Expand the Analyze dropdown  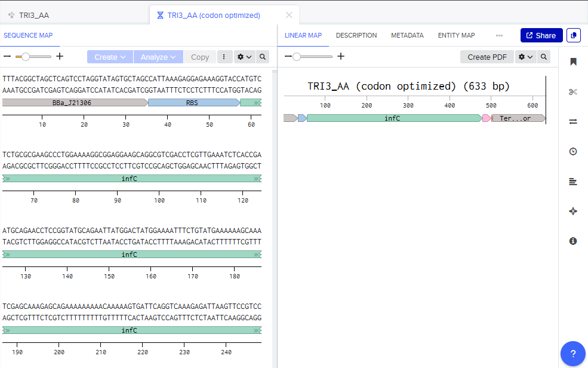158,57
